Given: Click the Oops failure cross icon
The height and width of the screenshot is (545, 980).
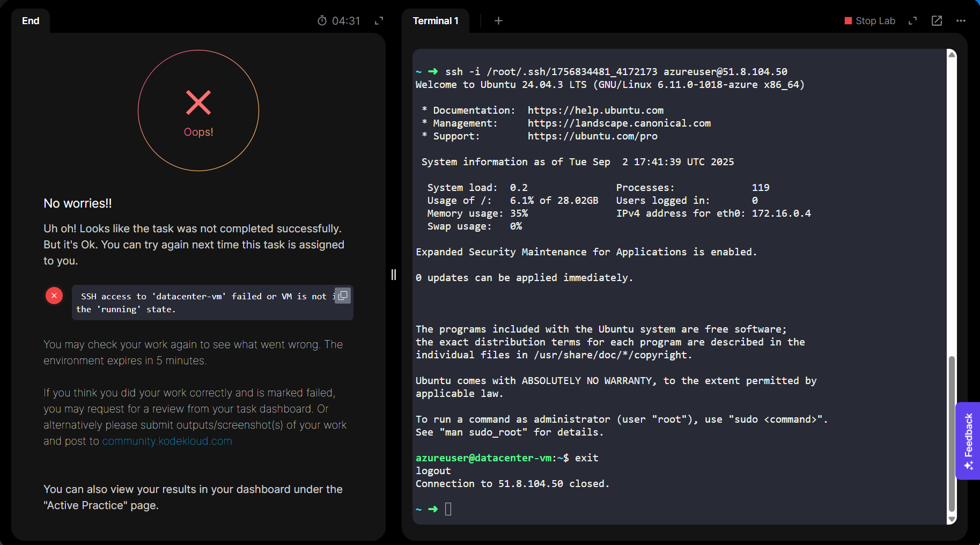Looking at the screenshot, I should [198, 102].
